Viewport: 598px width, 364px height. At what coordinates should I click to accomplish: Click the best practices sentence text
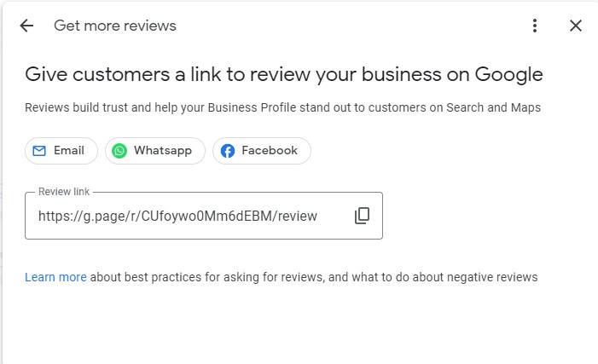[x=313, y=277]
